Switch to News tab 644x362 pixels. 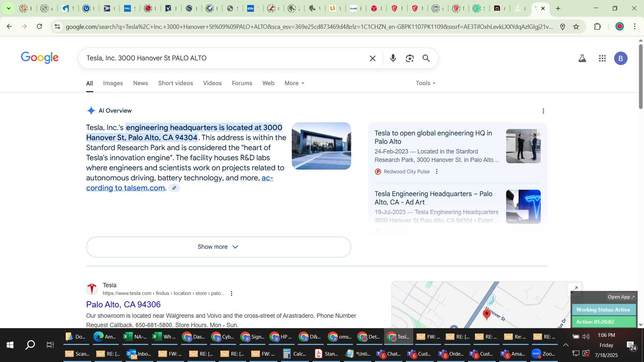141,83
